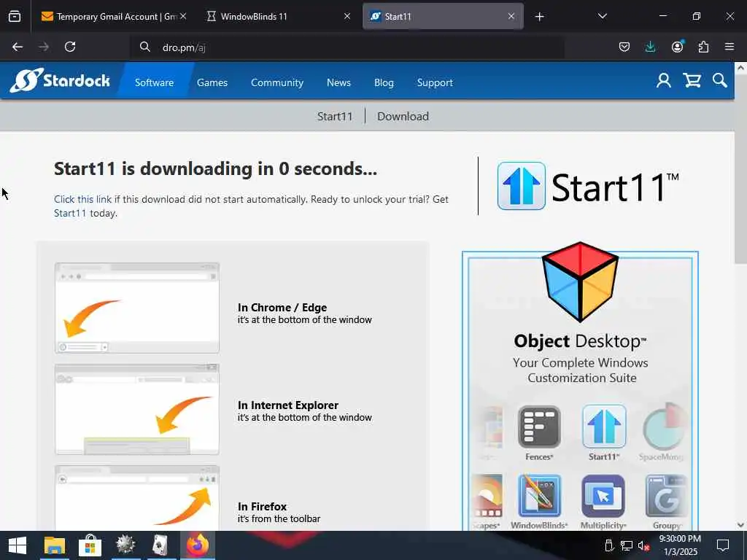Screen dimensions: 747x560
Task: Click the address bar showing dro.pm/aj
Action: [348, 47]
